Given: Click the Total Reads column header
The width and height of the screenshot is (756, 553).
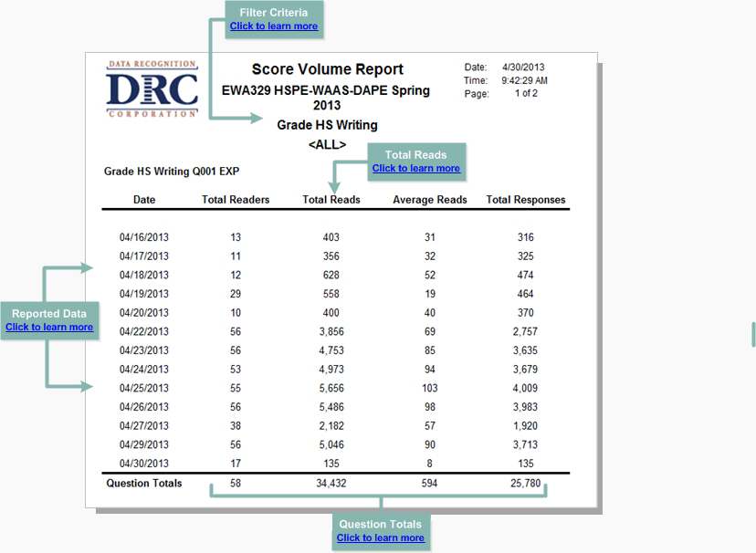Looking at the screenshot, I should coord(331,200).
